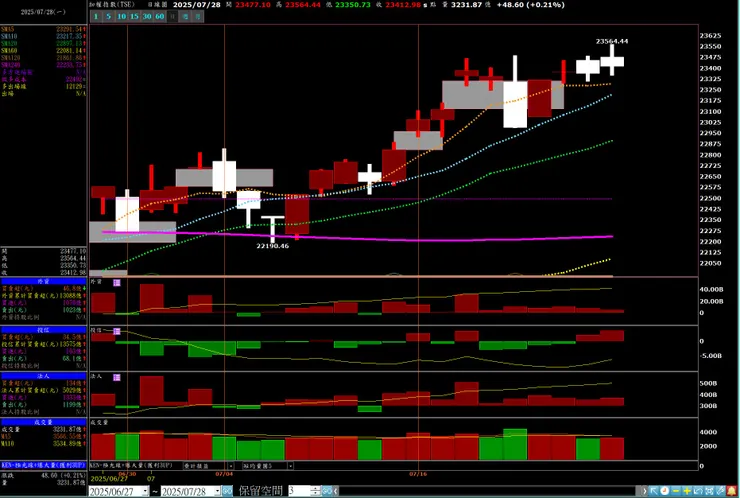Click the KEN template label in left panel

(43, 465)
